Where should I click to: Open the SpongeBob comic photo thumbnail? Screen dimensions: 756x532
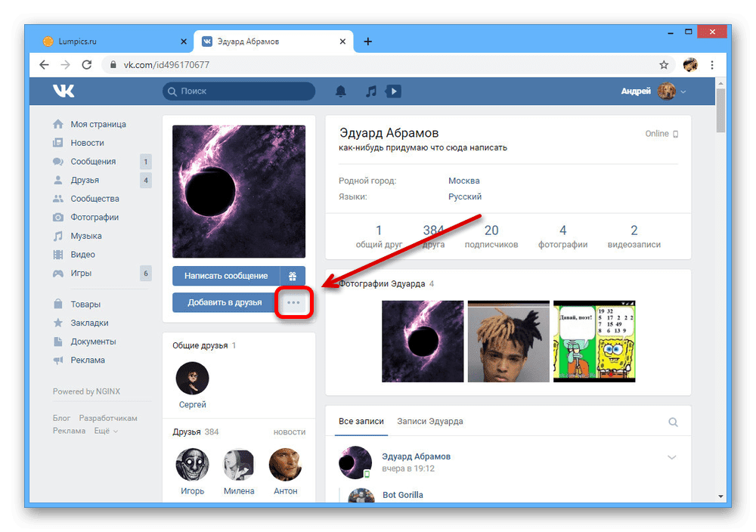point(594,342)
